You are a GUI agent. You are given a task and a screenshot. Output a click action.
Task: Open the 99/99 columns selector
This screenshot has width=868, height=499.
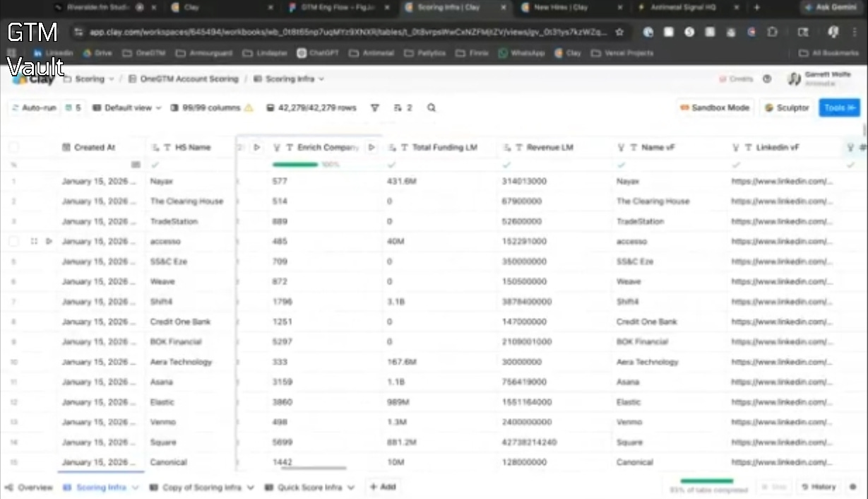click(x=206, y=108)
